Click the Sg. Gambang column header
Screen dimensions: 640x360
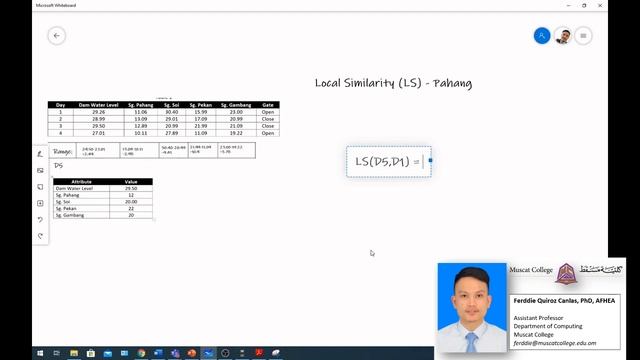[236, 105]
